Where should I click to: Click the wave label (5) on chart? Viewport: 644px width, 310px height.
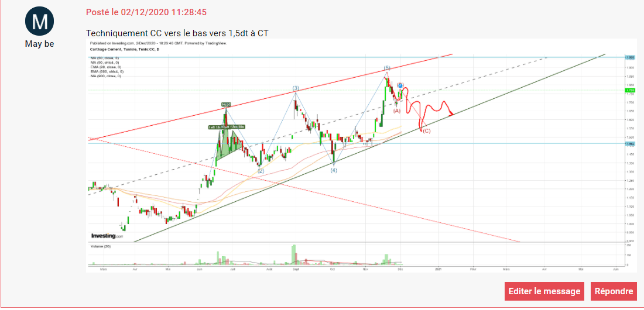coord(386,67)
